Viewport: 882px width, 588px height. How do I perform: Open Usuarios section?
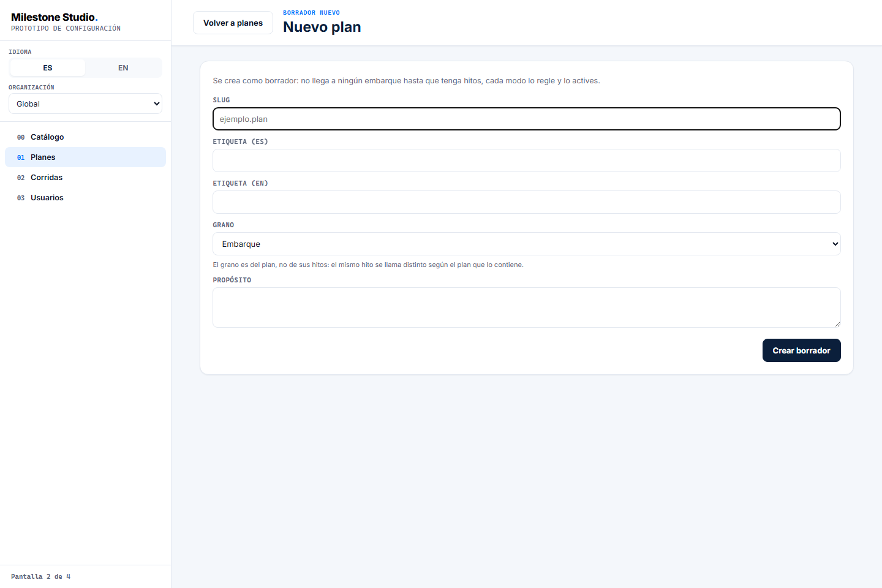85,198
